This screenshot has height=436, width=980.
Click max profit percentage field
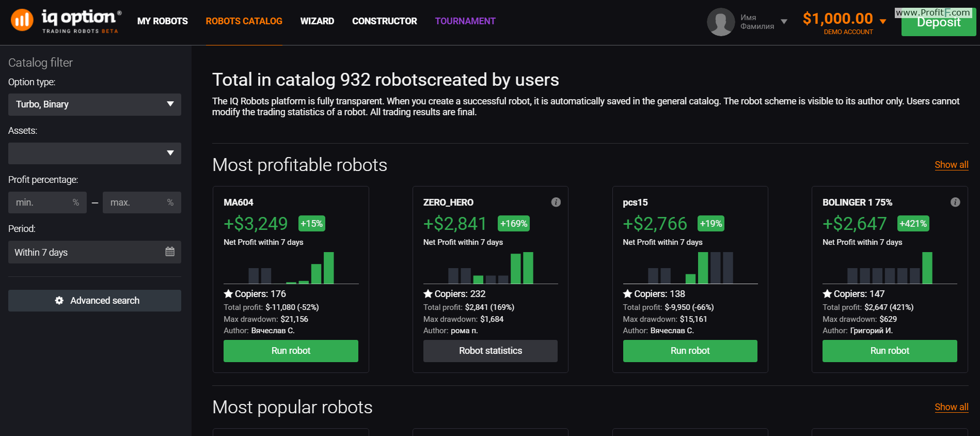tap(142, 203)
